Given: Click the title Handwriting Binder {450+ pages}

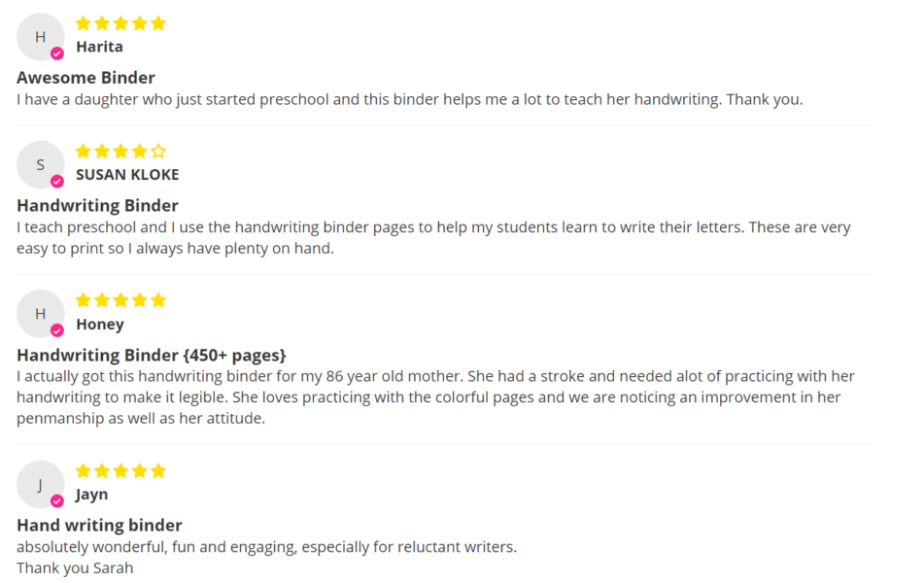Looking at the screenshot, I should coord(152,356).
